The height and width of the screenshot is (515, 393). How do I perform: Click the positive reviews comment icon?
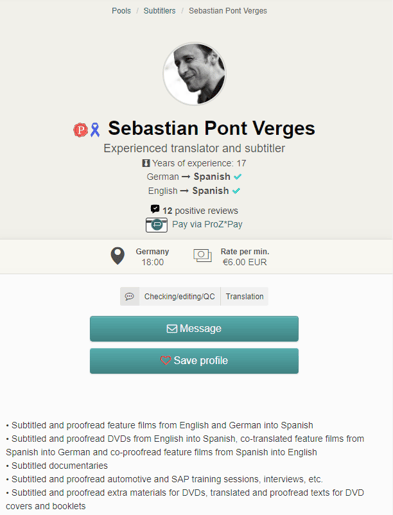(155, 209)
